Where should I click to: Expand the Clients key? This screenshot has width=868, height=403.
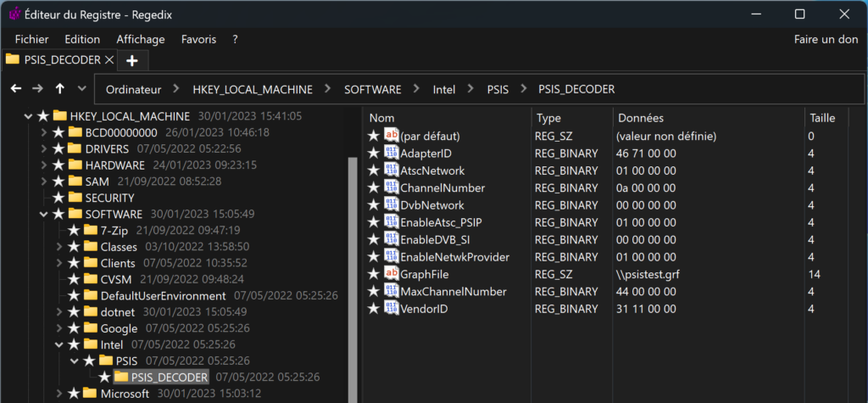pyautogui.click(x=59, y=263)
